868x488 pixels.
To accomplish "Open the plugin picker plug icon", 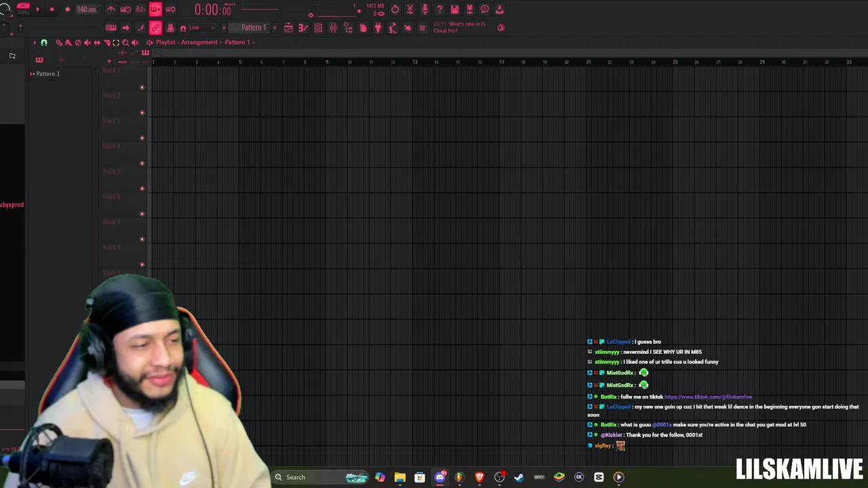I will [x=378, y=28].
